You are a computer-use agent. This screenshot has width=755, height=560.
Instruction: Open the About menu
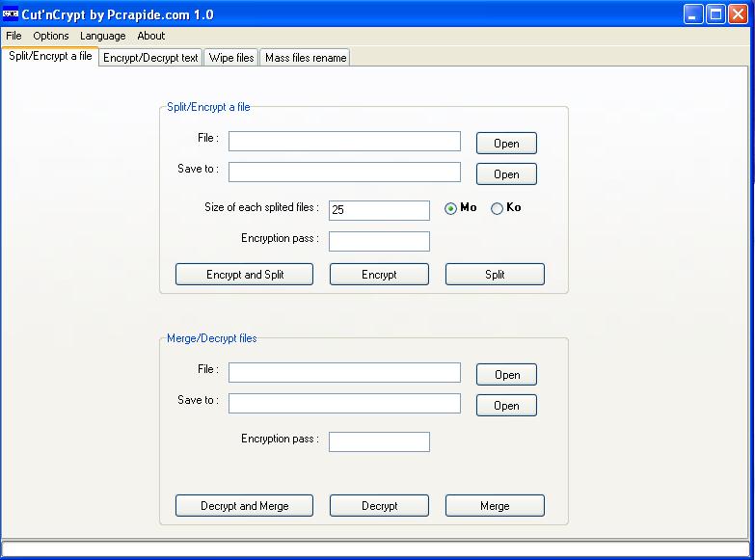(150, 36)
